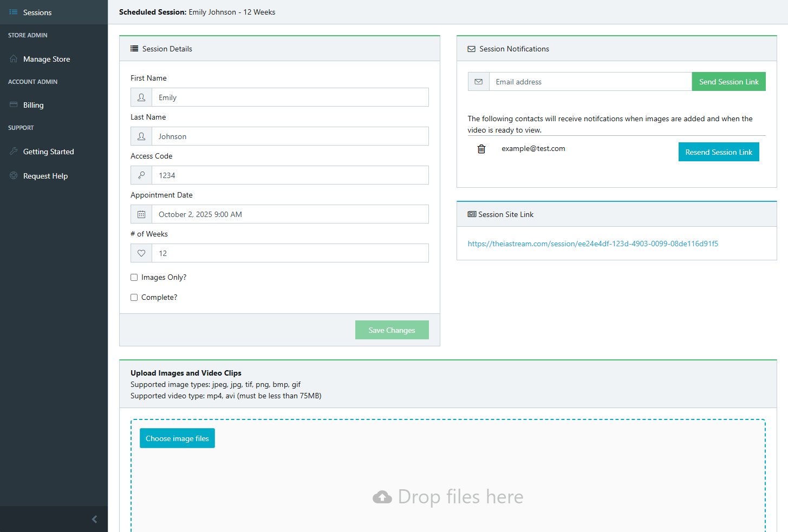This screenshot has width=788, height=532.
Task: Click the envelope icon in Session Notifications header
Action: click(471, 48)
